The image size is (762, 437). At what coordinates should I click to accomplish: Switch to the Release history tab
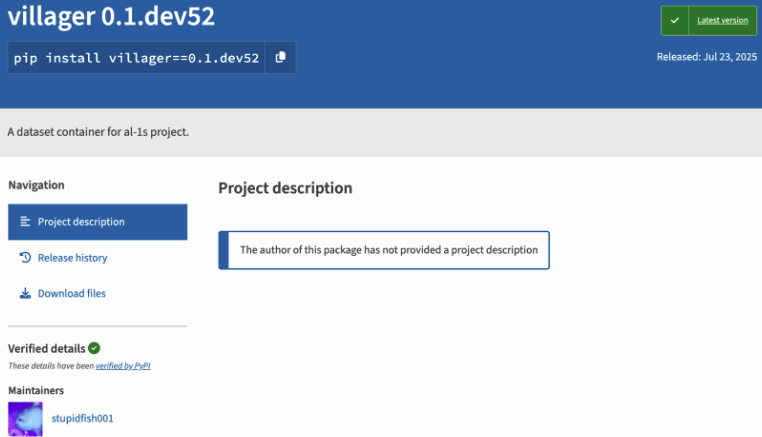click(x=72, y=258)
